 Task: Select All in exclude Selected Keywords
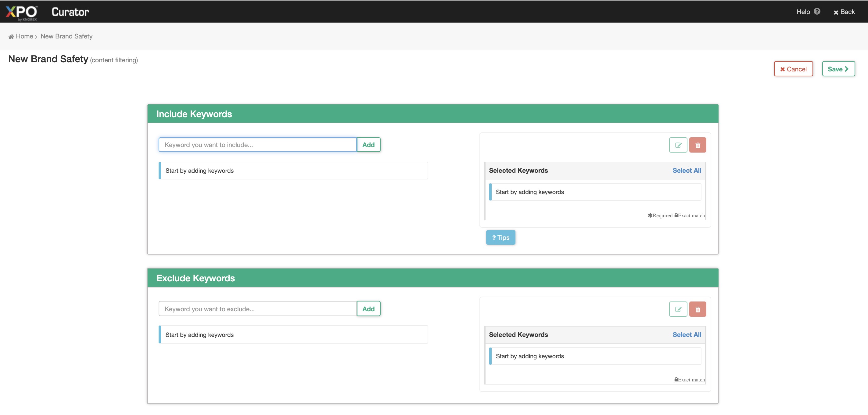click(687, 335)
